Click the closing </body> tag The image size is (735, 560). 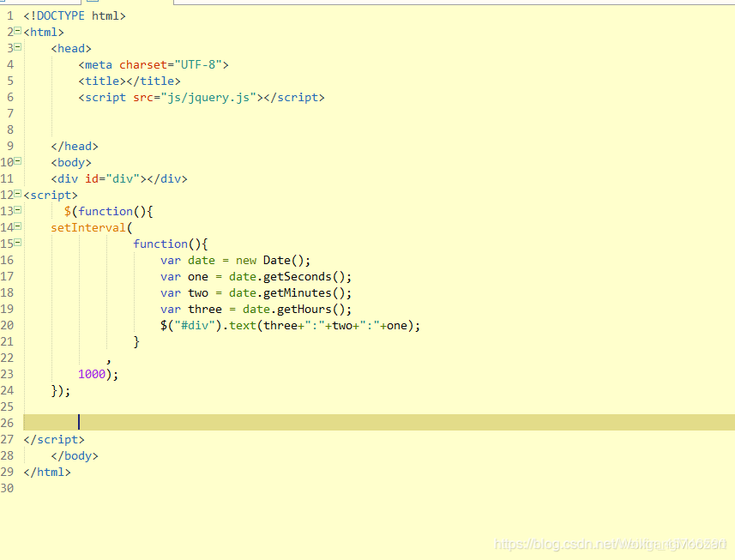(x=75, y=456)
